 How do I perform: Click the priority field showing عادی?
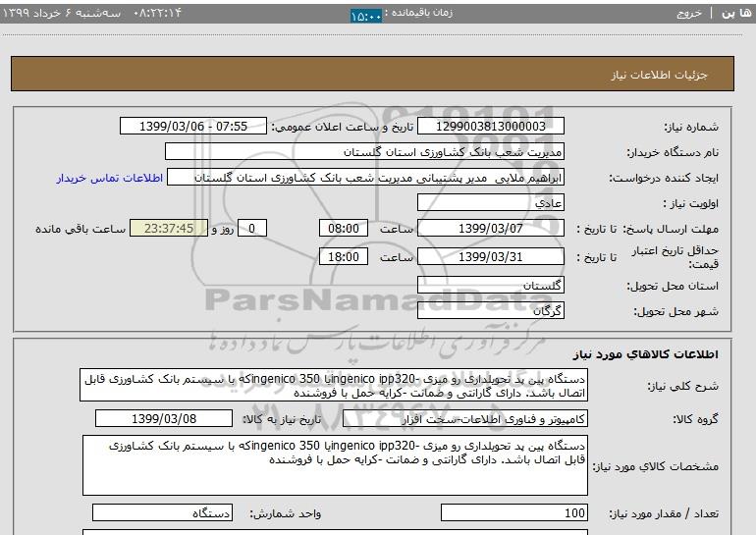pyautogui.click(x=490, y=203)
